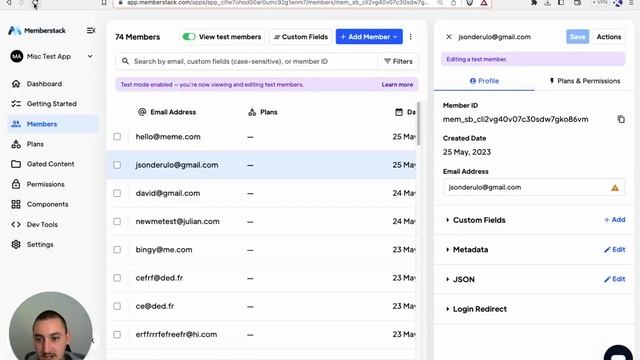Reload the page in the browser
Viewport: 640px width, 360px height.
pyautogui.click(x=35, y=3)
